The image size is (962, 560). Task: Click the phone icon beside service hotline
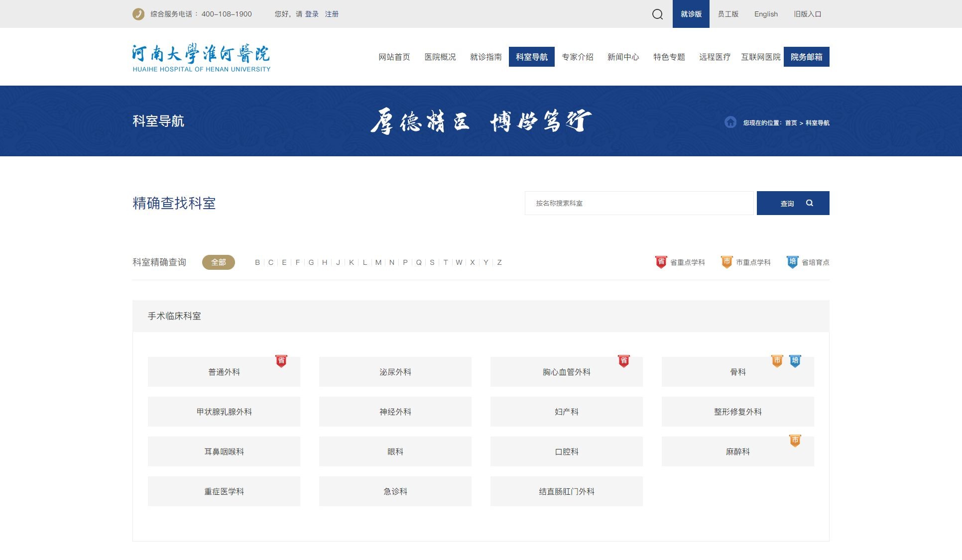click(x=138, y=14)
